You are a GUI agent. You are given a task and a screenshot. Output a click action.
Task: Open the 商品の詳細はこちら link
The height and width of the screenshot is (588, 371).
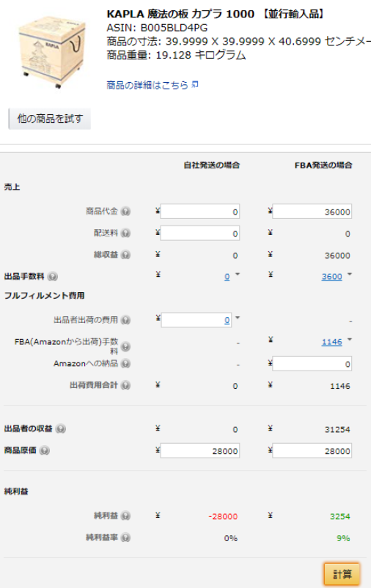click(x=147, y=85)
